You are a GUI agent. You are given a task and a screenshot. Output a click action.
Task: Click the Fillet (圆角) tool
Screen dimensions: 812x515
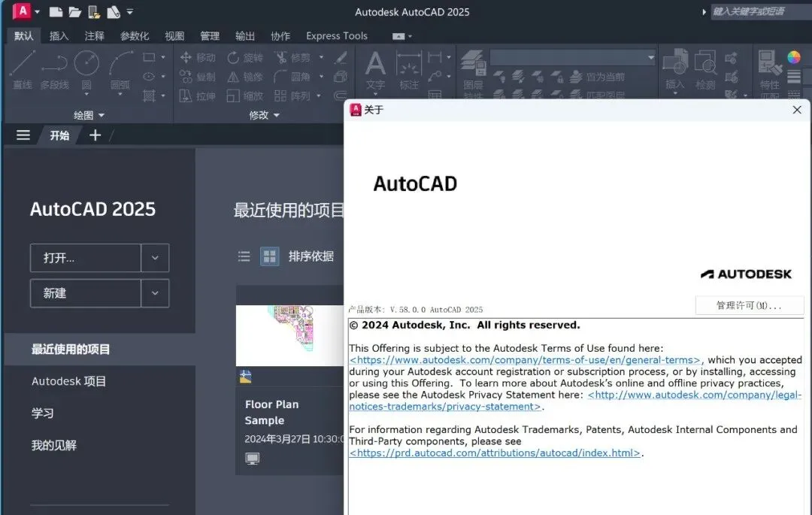click(292, 77)
